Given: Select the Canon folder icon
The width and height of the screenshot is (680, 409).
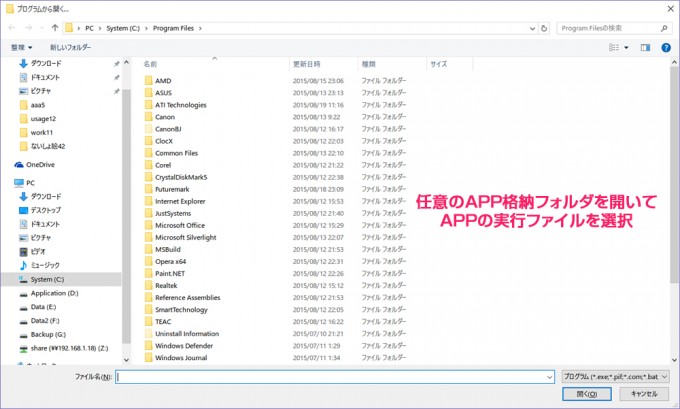Looking at the screenshot, I should point(148,117).
